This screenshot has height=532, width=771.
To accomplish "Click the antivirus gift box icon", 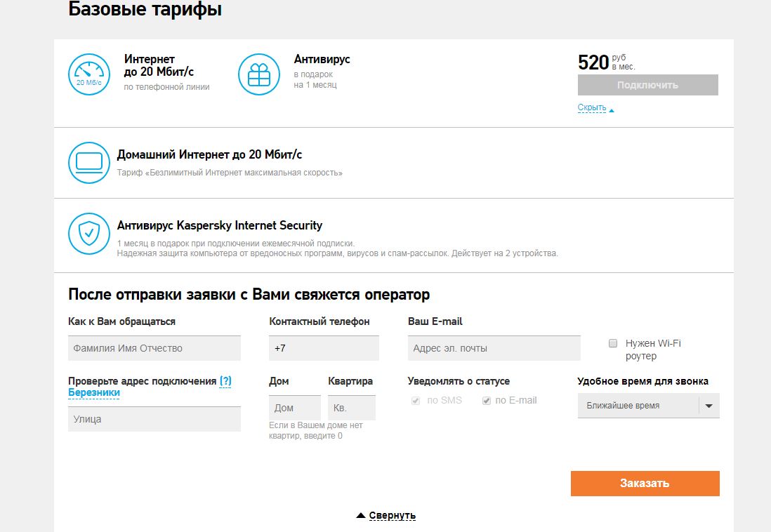I will pos(259,74).
